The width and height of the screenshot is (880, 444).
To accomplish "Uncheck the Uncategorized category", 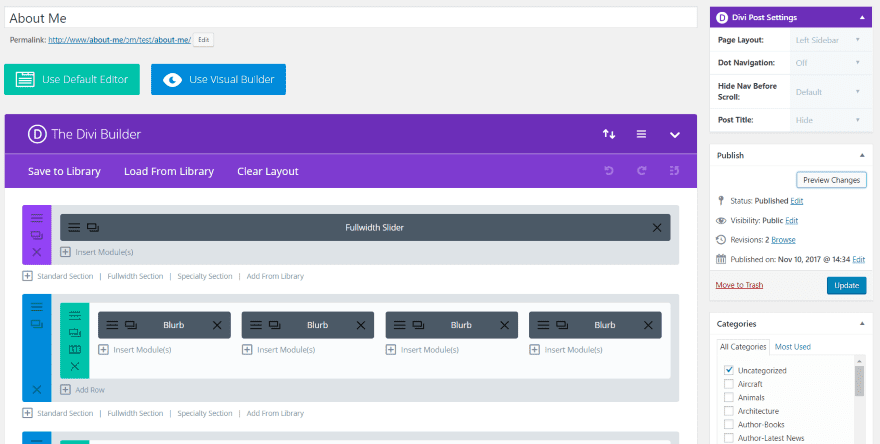I will coord(729,370).
